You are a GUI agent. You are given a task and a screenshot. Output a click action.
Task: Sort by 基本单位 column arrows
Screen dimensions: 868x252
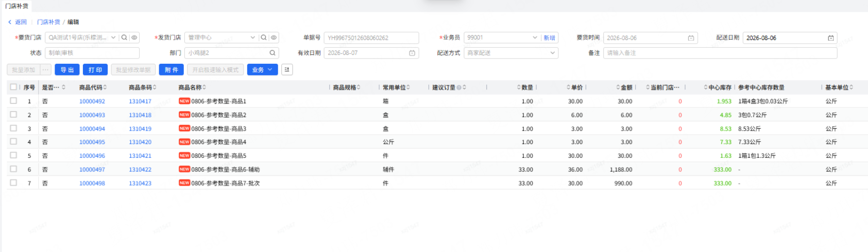[x=851, y=87]
